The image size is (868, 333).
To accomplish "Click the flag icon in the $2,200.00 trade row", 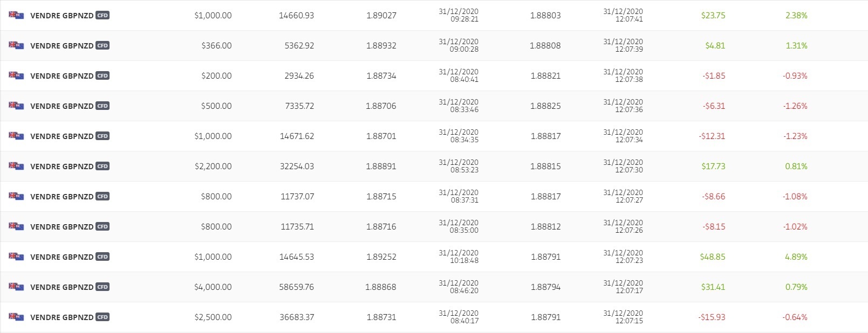I will [x=16, y=166].
